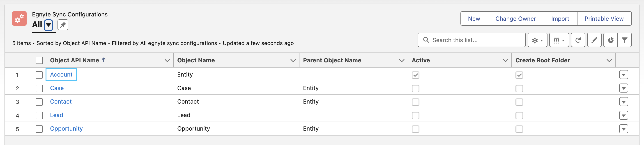The width and height of the screenshot is (644, 145).
Task: Sort by Parent Object Name column
Action: point(332,60)
